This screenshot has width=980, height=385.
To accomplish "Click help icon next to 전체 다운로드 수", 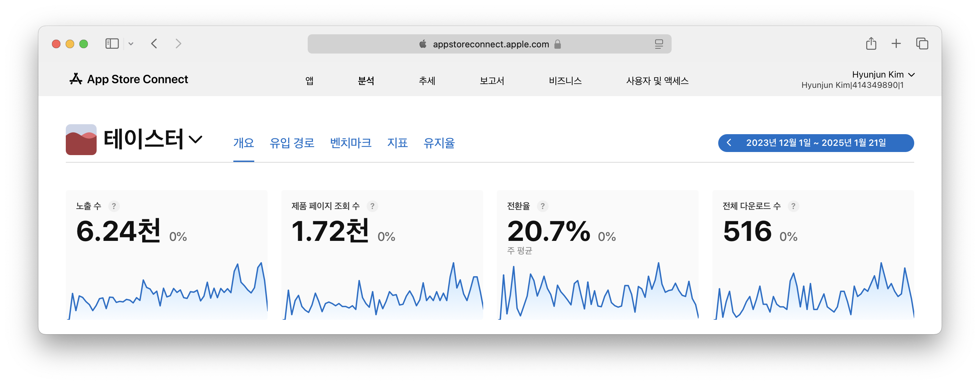I will point(793,206).
